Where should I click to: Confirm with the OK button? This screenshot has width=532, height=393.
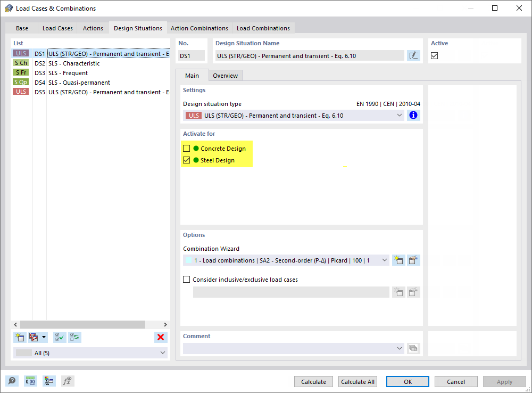coord(408,381)
